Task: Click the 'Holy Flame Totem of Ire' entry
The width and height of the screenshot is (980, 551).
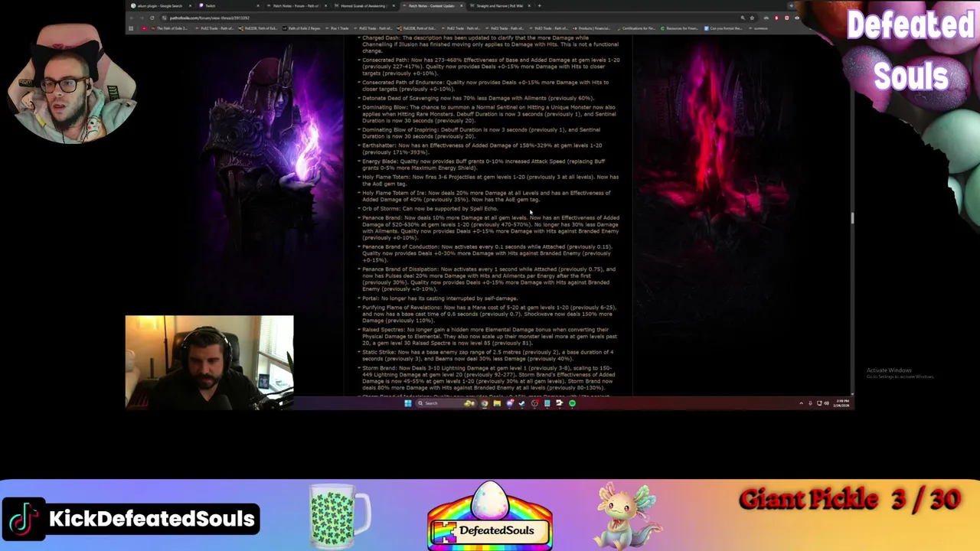Action: click(x=485, y=196)
